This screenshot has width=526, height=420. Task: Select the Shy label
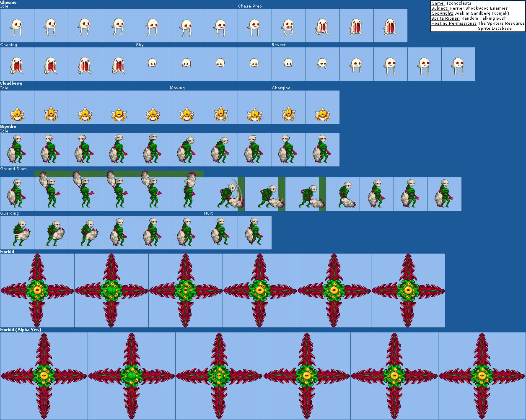pos(140,45)
